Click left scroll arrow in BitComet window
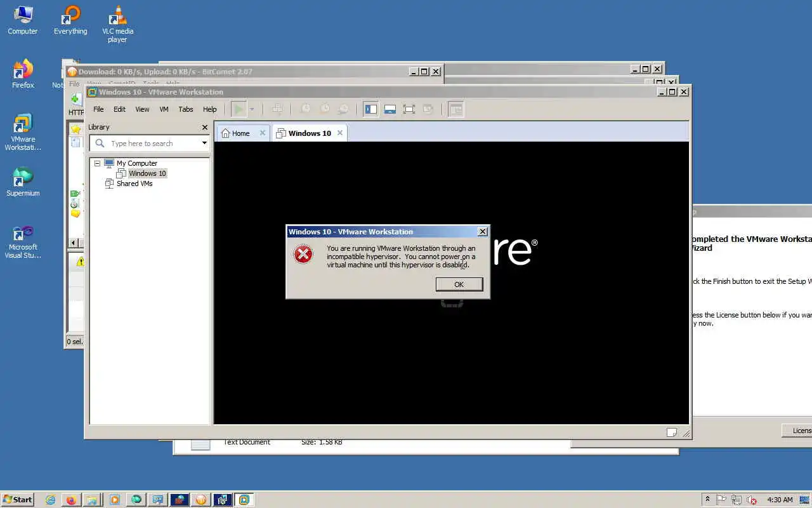812x508 pixels. pyautogui.click(x=73, y=243)
